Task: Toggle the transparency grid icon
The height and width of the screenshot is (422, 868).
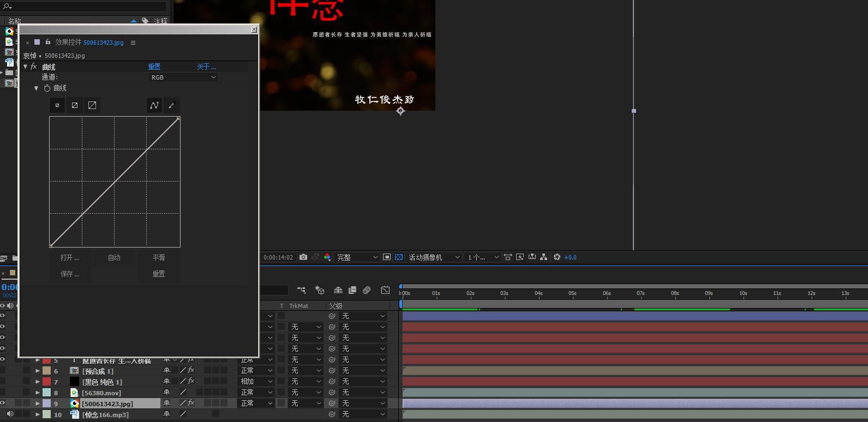Action: pos(399,257)
